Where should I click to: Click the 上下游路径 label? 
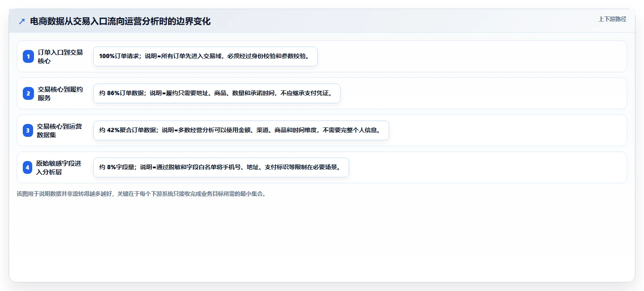(x=612, y=19)
